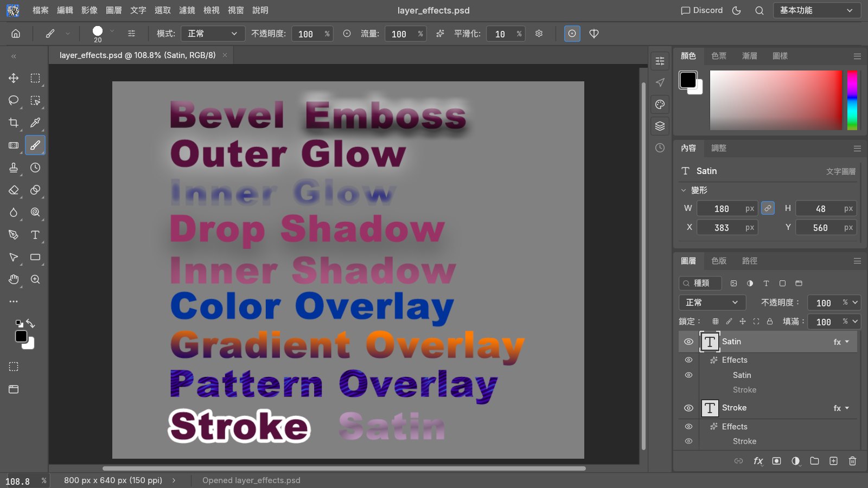
Task: Open the workspace dropdown 基本功能
Action: pyautogui.click(x=816, y=10)
